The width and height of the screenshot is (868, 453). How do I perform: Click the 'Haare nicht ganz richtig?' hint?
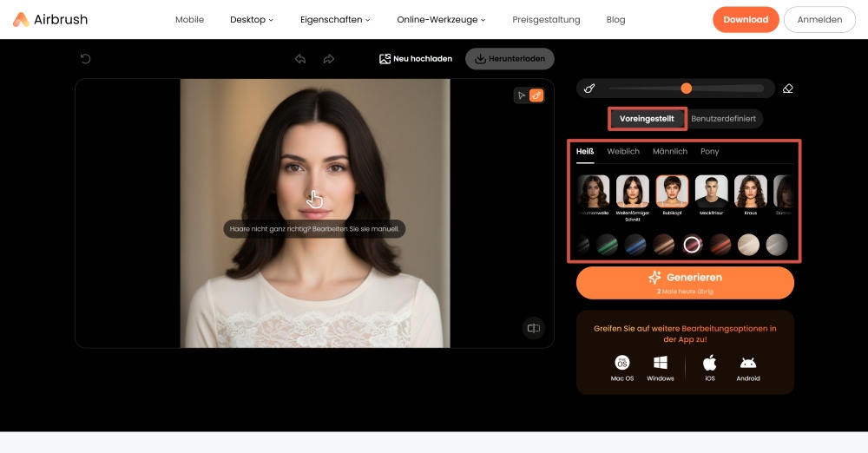coord(314,229)
